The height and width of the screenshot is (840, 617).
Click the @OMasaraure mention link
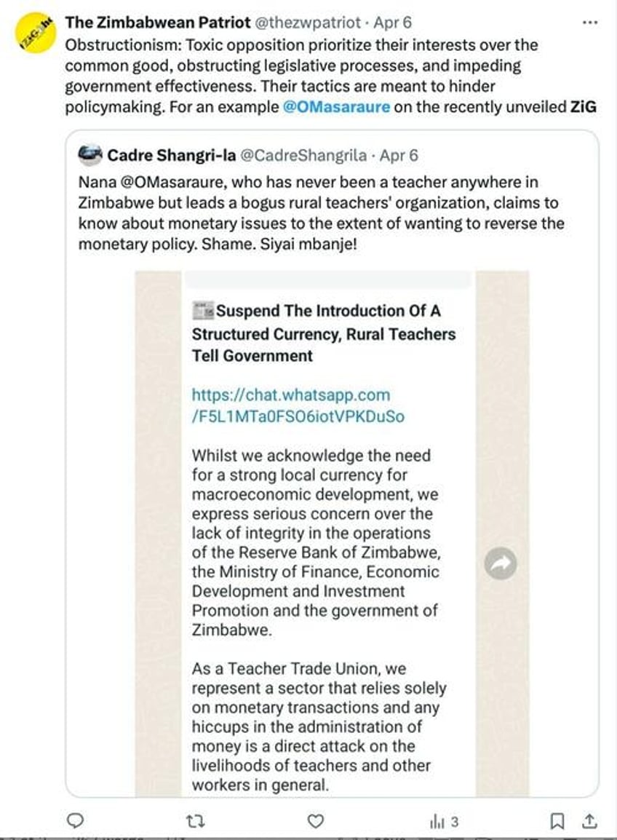click(336, 106)
